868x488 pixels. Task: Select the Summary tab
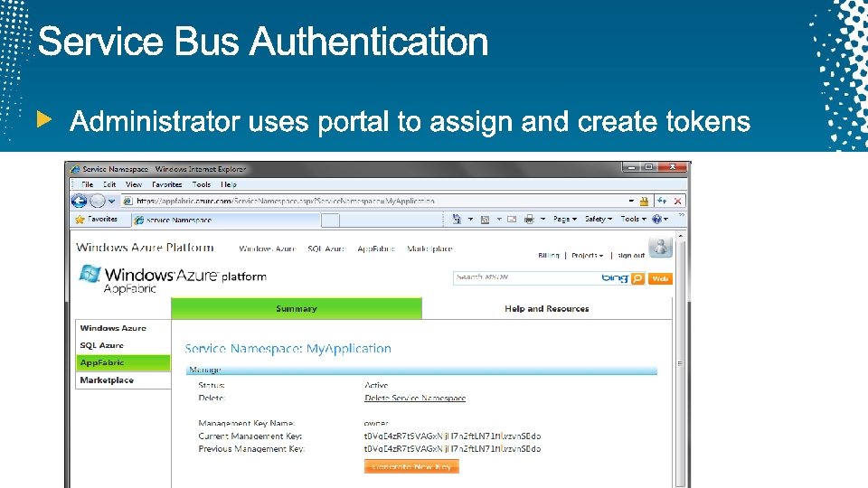tap(297, 309)
